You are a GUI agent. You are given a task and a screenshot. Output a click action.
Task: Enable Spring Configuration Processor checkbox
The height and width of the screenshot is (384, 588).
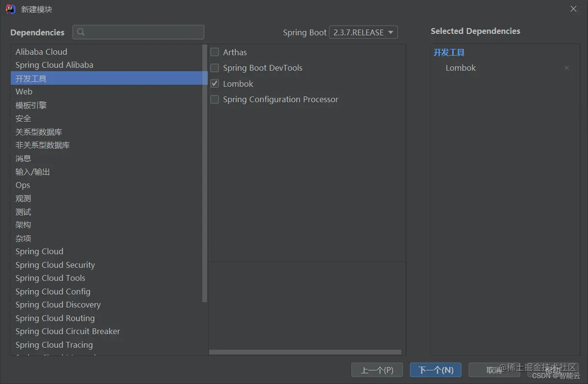coord(215,99)
